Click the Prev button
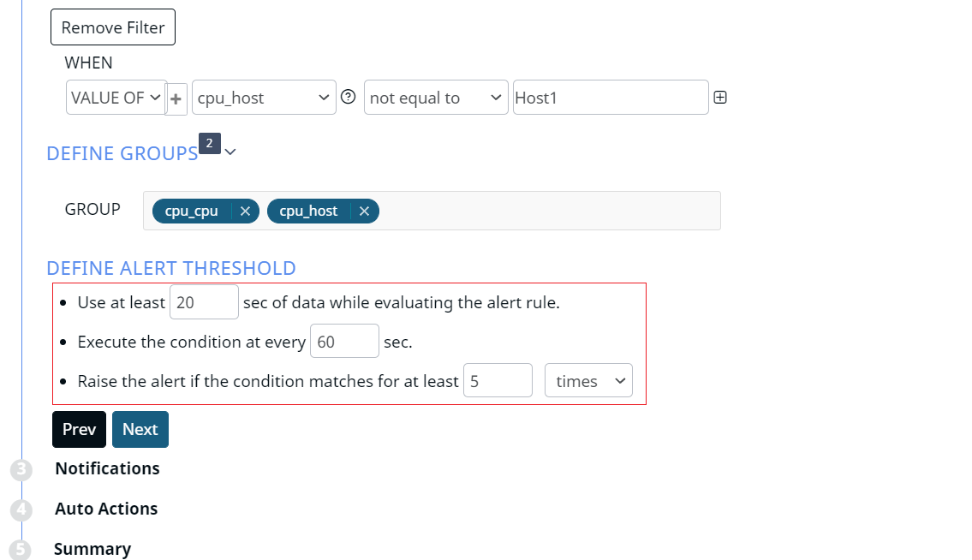Image resolution: width=972 pixels, height=560 pixels. point(80,429)
